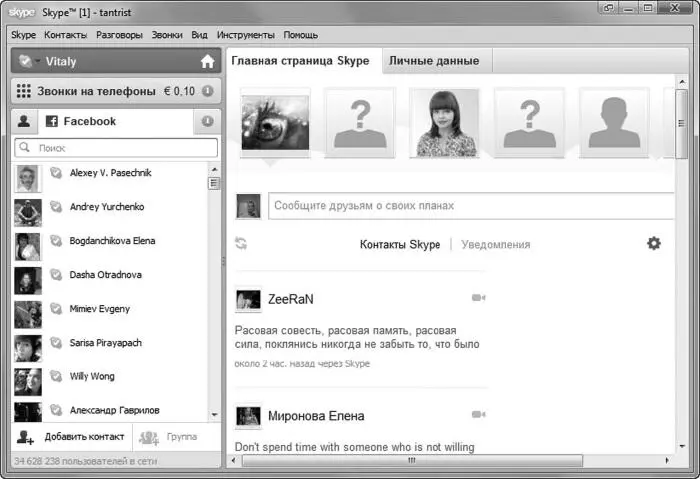This screenshot has width=700, height=479.
Task: Click status icon next to Bogdanchikova Elena
Action: click(56, 240)
